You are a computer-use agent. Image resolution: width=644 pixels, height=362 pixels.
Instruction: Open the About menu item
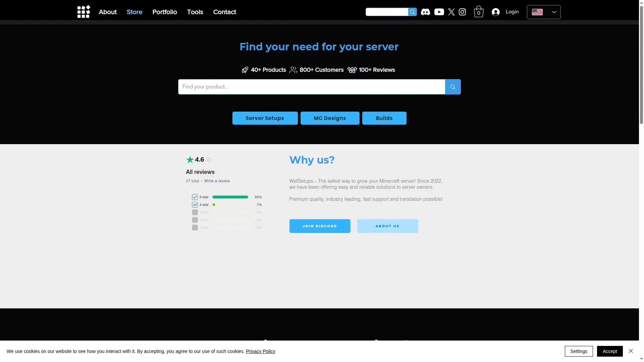pos(108,12)
